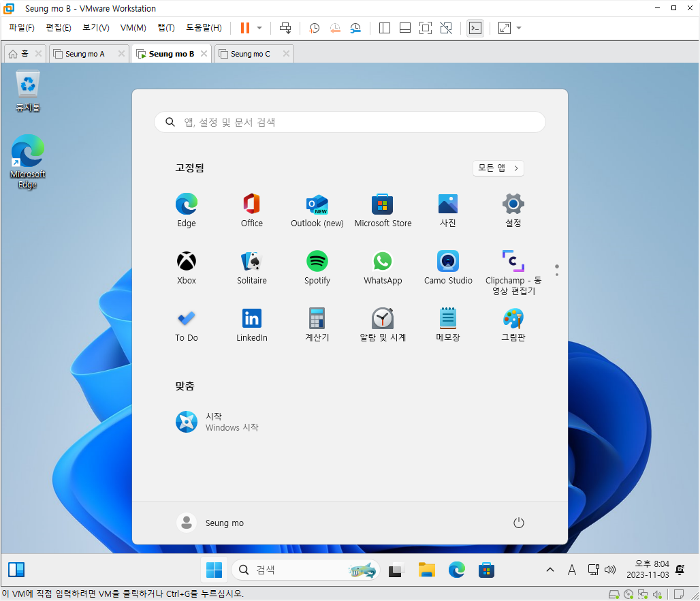
Task: Open the clock showing 오후 8:04
Action: (x=648, y=569)
